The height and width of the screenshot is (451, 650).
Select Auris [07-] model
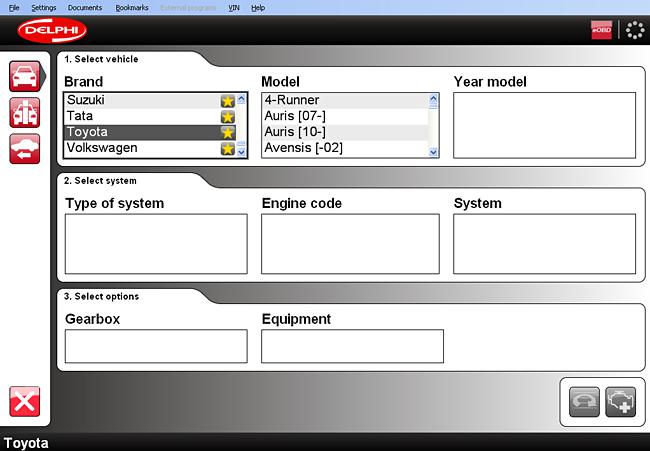pos(345,116)
